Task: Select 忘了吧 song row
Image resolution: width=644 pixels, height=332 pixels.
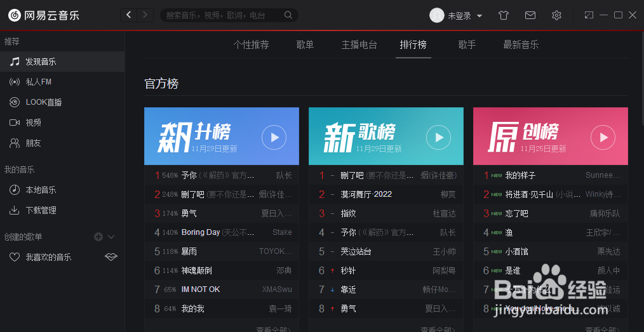Action: [x=551, y=213]
